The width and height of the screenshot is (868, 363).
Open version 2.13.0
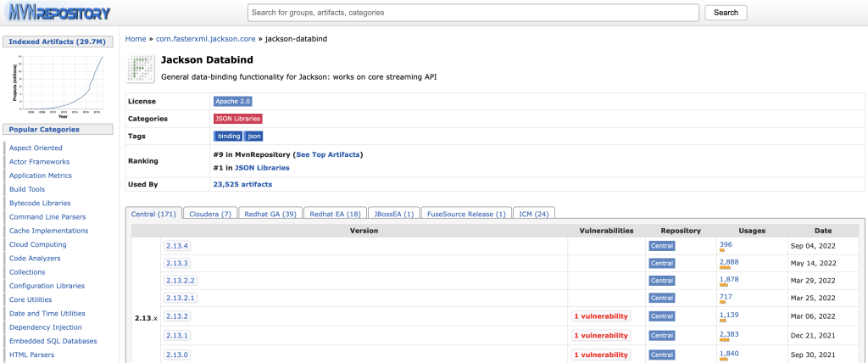coord(178,355)
